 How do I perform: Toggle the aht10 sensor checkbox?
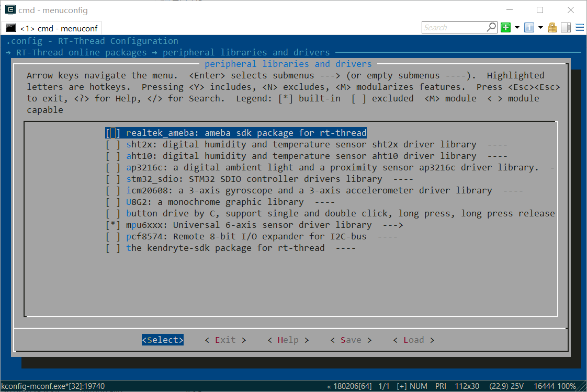pyautogui.click(x=112, y=156)
